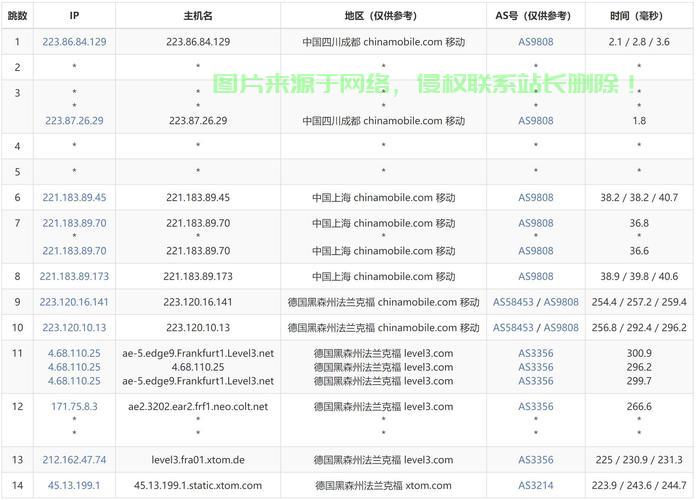Screen dimensions: 696x500
Task: Open AS3356 link in hop 13 row
Action: pos(535,460)
